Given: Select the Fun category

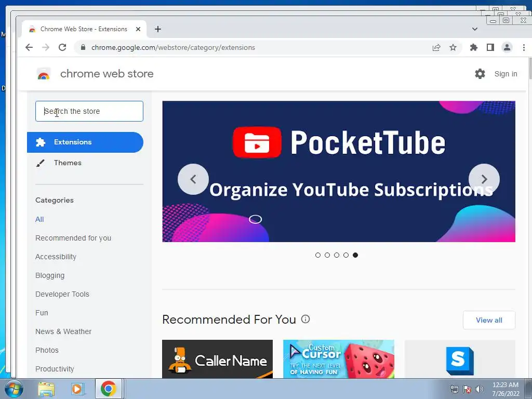Looking at the screenshot, I should pyautogui.click(x=42, y=313).
